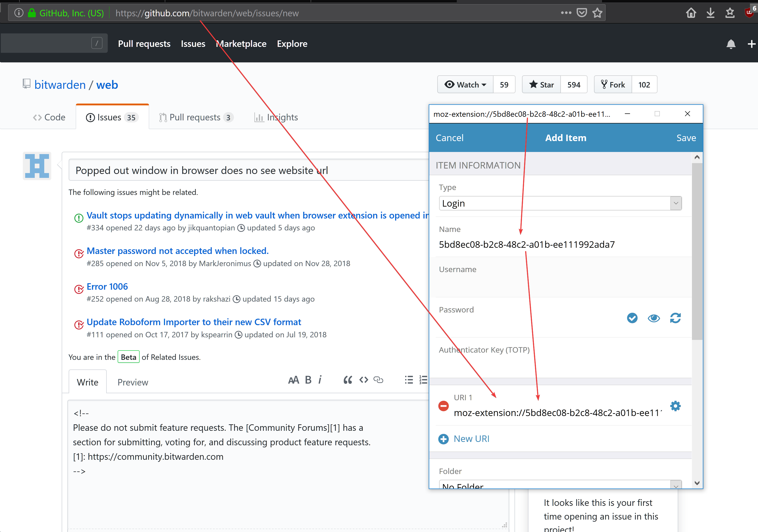Click the 59 watchers count
Image resolution: width=758 pixels, height=532 pixels.
click(504, 85)
